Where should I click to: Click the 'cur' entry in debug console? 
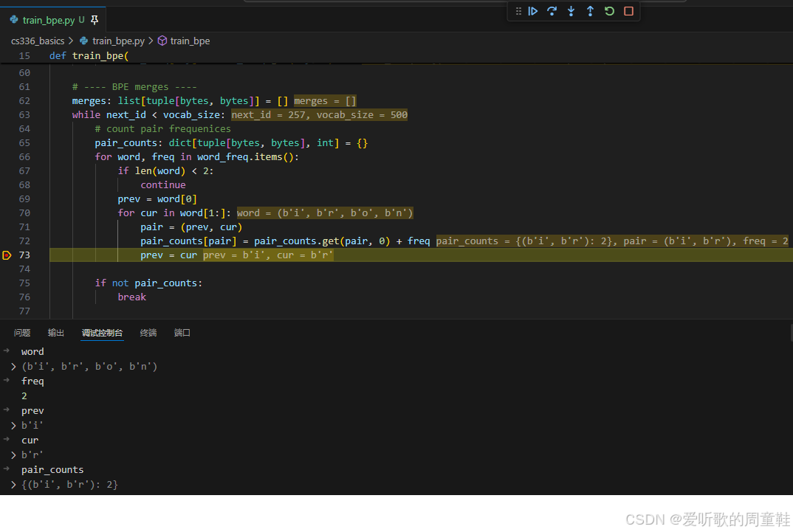tap(30, 441)
